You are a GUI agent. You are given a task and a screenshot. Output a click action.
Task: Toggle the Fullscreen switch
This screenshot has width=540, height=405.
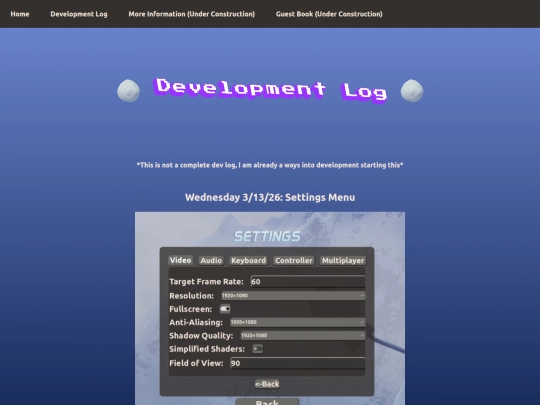pyautogui.click(x=225, y=309)
